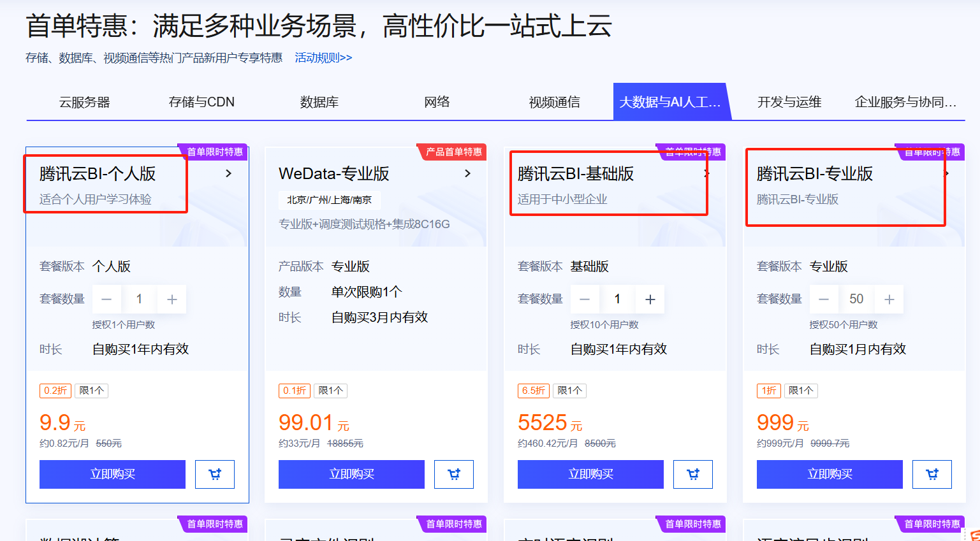
Task: Switch to 存储与CDN tab
Action: click(201, 102)
